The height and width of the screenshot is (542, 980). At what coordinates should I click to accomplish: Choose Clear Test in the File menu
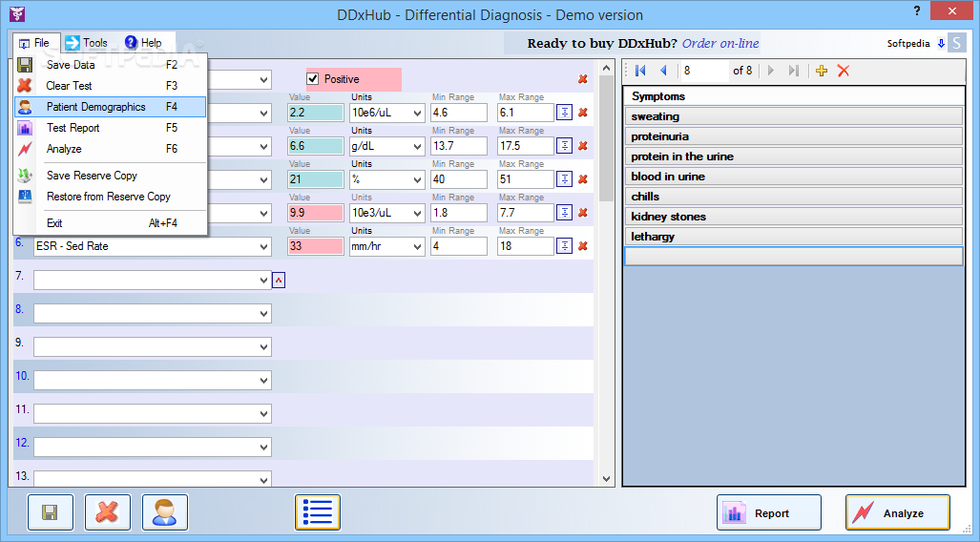point(111,86)
